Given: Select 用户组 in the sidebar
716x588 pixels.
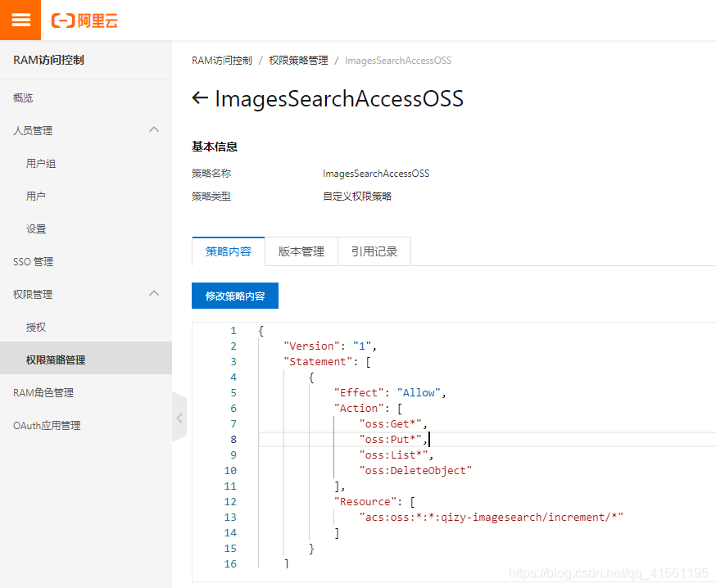Looking at the screenshot, I should (41, 164).
